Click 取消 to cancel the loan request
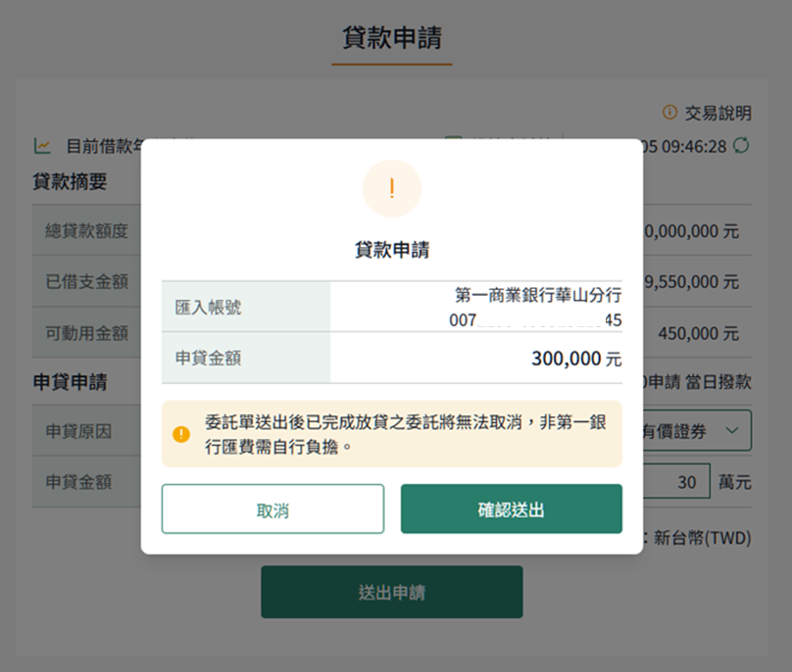The height and width of the screenshot is (672, 792). pyautogui.click(x=272, y=509)
